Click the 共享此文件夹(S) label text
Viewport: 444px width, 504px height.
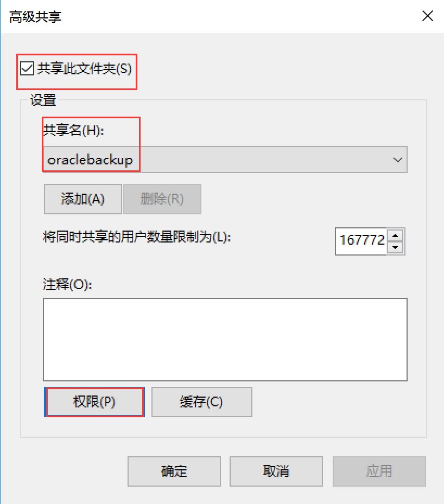(84, 69)
